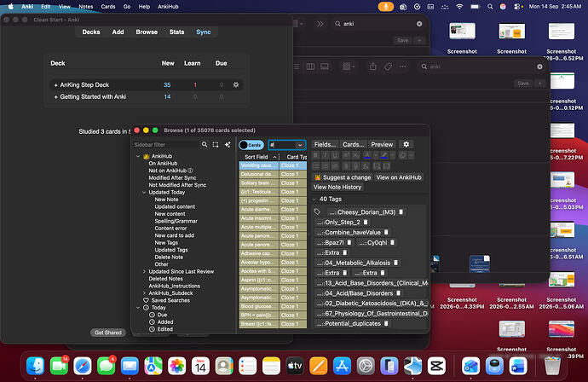The width and height of the screenshot is (588, 382).
Task: Click the sidebar filter search magnifier icon
Action: (x=205, y=144)
